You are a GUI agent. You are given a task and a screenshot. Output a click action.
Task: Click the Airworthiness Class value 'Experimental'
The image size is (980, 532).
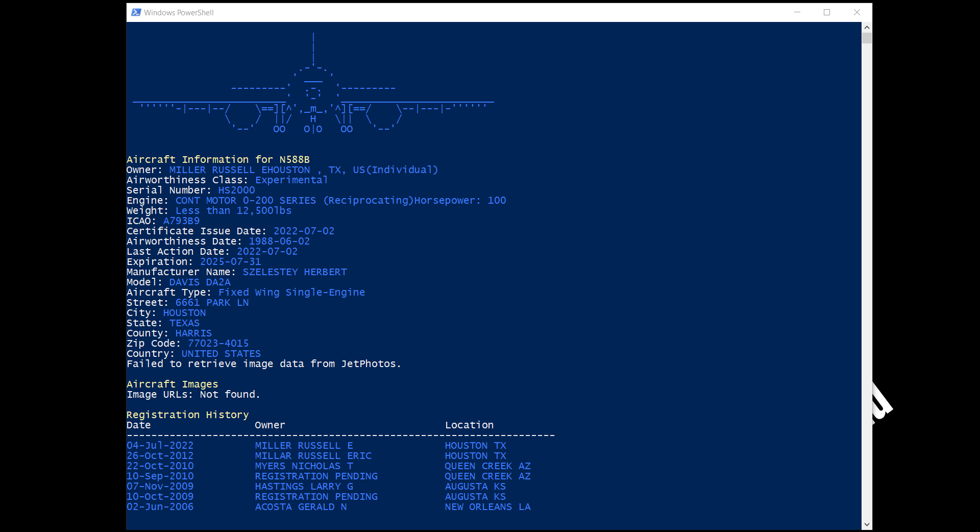[x=291, y=180]
